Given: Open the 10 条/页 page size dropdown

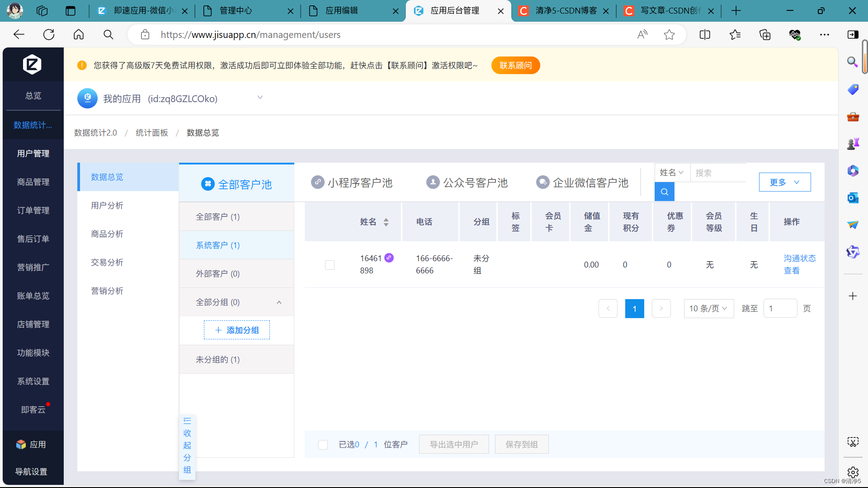Looking at the screenshot, I should (708, 309).
